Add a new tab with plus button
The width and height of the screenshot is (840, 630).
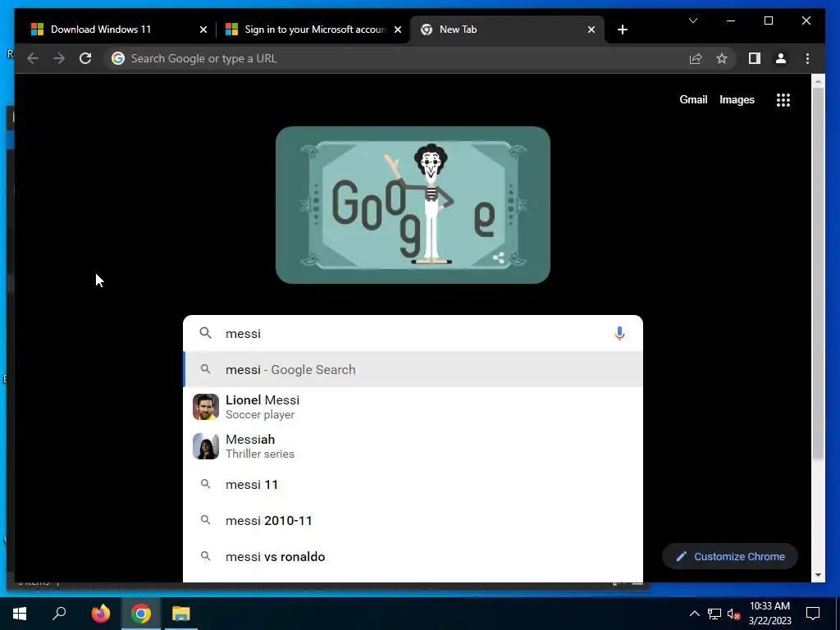point(622,30)
